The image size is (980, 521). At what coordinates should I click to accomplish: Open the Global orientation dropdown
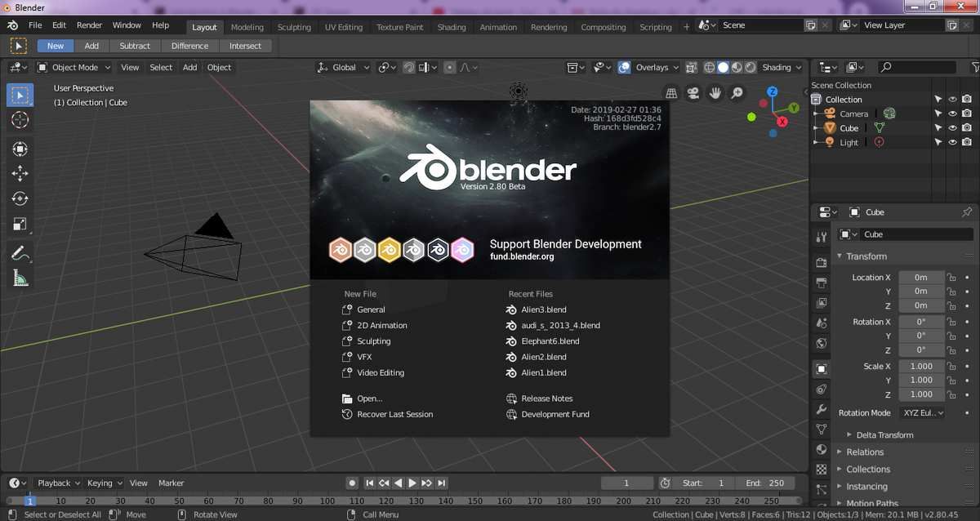344,68
